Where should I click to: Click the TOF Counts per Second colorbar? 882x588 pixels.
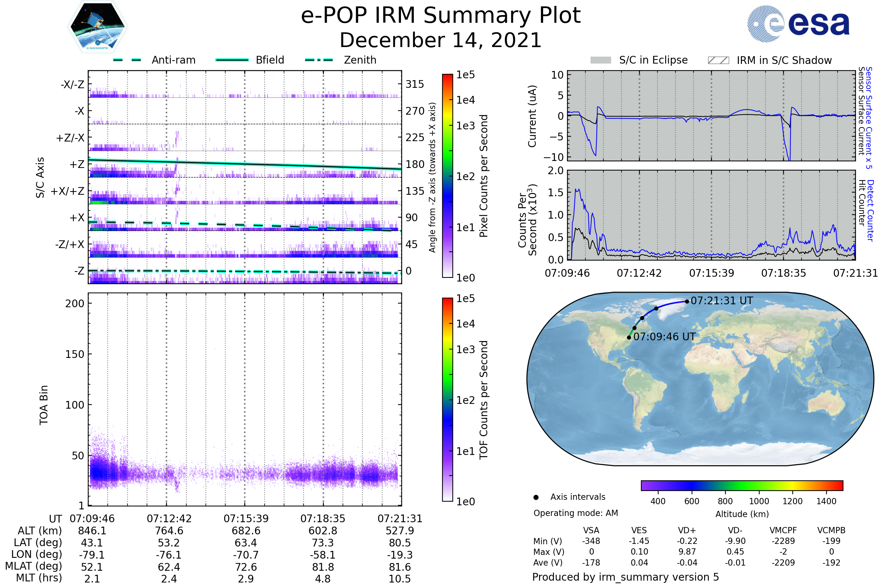[x=447, y=399]
